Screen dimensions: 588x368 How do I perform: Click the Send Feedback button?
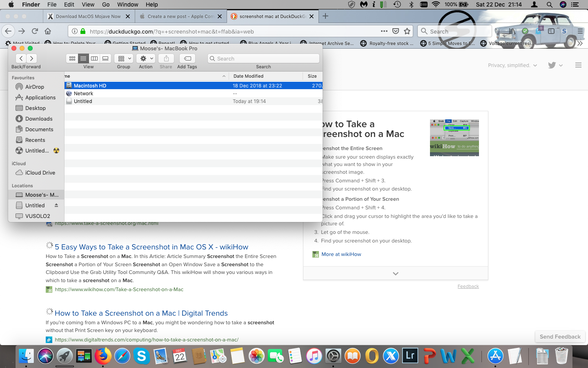click(560, 337)
